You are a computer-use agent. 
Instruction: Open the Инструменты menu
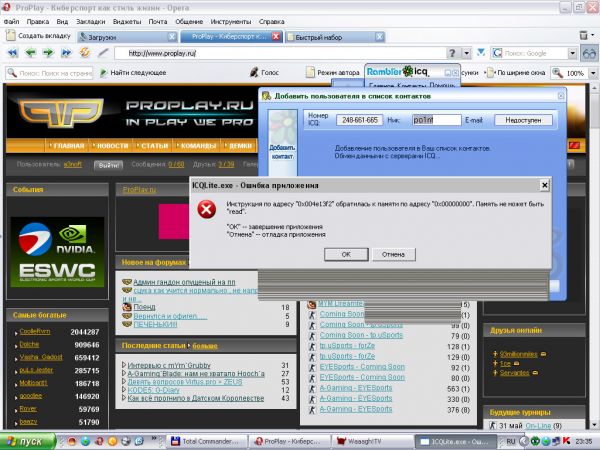point(231,22)
